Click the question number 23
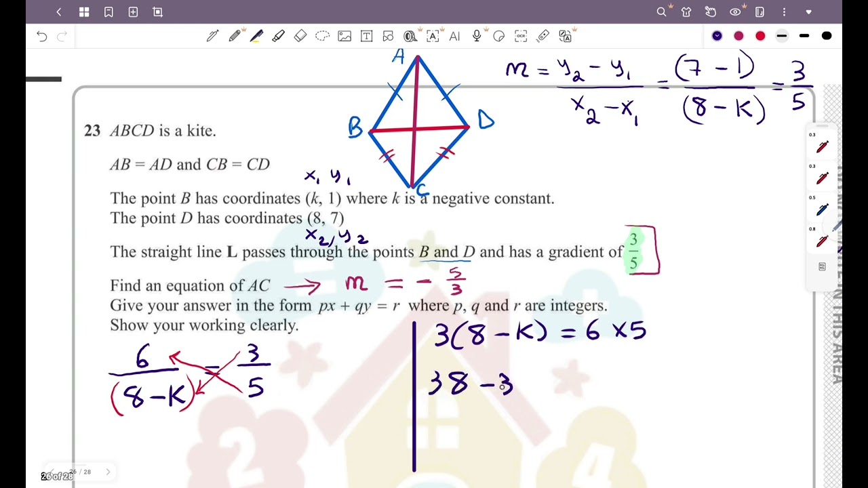This screenshot has height=488, width=868. pyautogui.click(x=92, y=131)
